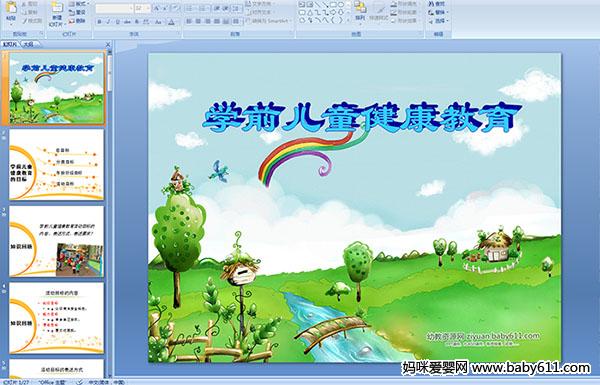The height and width of the screenshot is (385, 600).
Task: Activate the Format Painter brush
Action: click(x=24, y=21)
